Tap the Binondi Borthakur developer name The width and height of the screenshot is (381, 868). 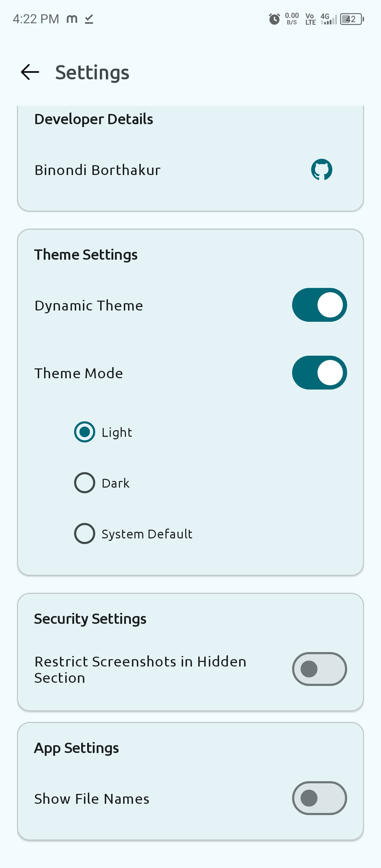(97, 170)
